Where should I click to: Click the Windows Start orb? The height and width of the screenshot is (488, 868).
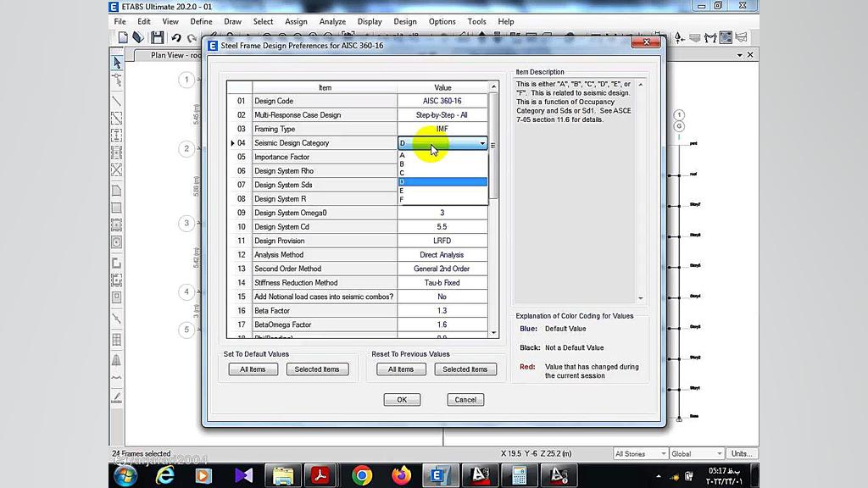coord(125,475)
